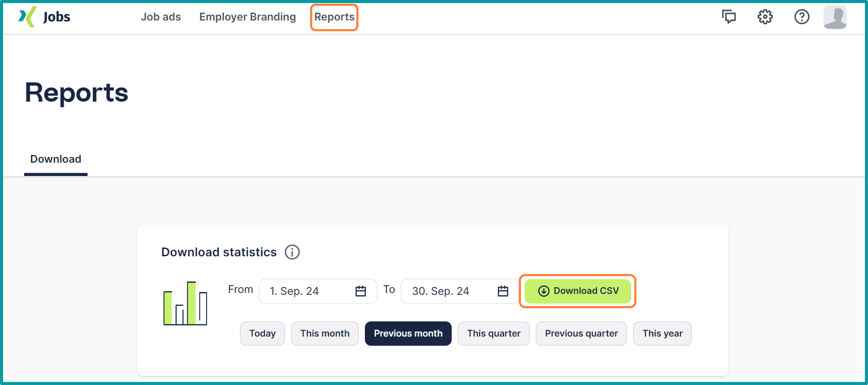Viewport: 868px width, 385px height.
Task: Open the messages chat icon
Action: (729, 17)
